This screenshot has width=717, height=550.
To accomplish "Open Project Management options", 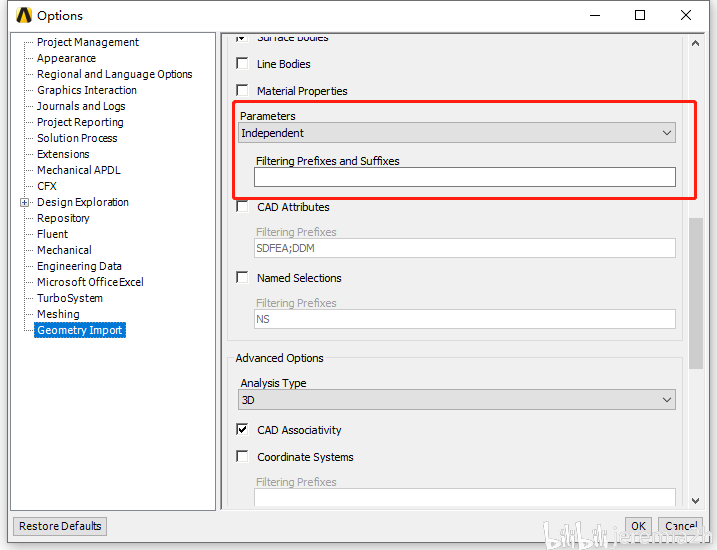I will [x=88, y=42].
